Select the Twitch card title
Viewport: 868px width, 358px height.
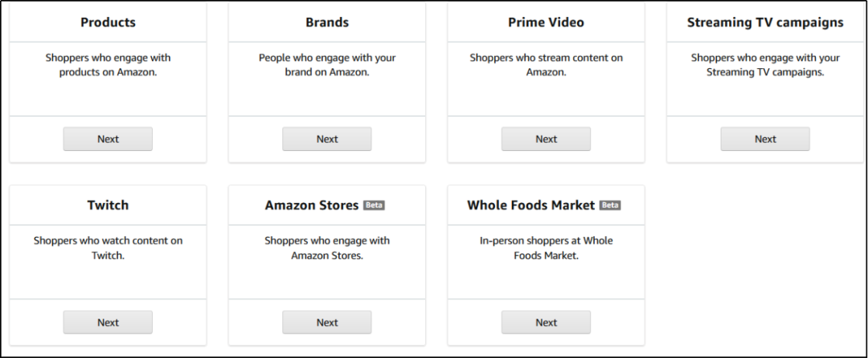(x=108, y=205)
